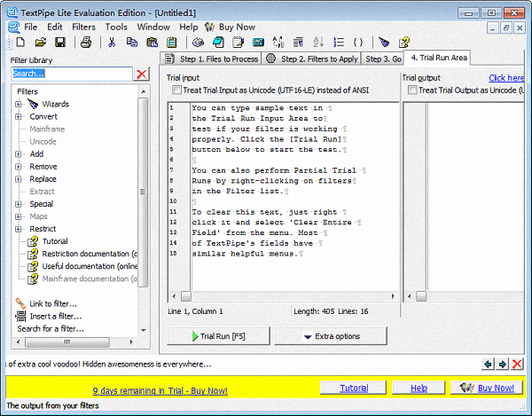The image size is (532, 416).
Task: Click the Open folder toolbar icon
Action: 41,42
